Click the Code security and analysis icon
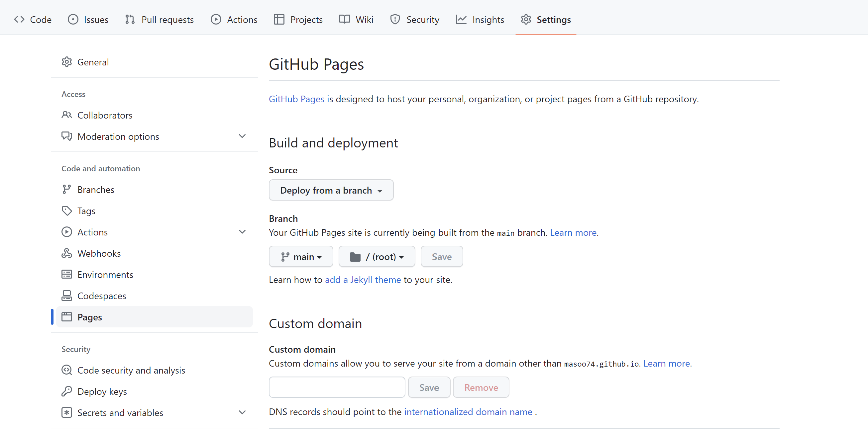The width and height of the screenshot is (868, 433). [x=67, y=370]
